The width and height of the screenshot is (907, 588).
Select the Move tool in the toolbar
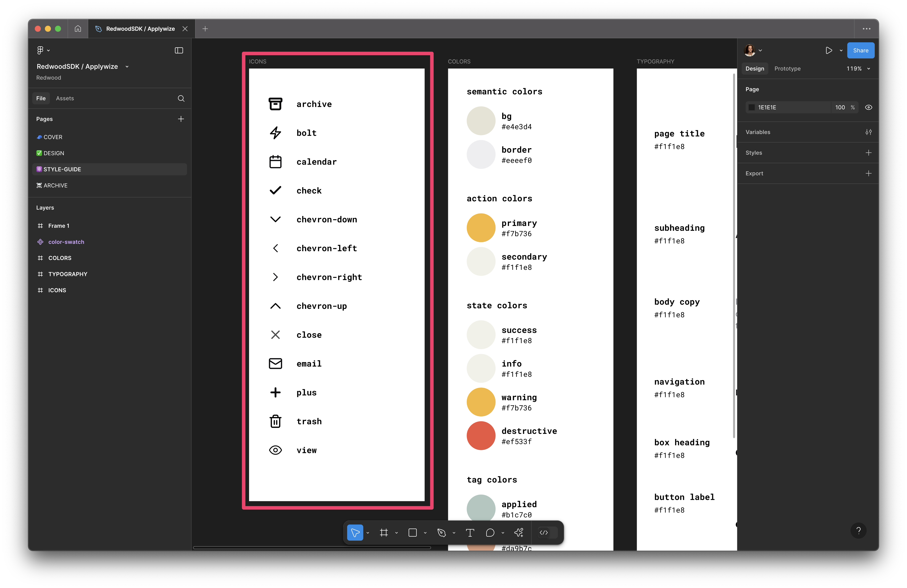355,532
